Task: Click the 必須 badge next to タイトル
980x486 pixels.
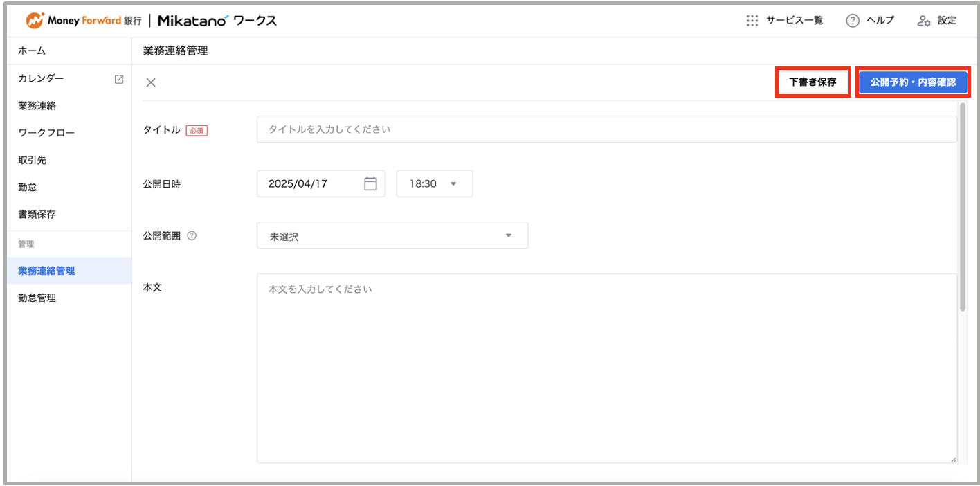Action: [197, 130]
